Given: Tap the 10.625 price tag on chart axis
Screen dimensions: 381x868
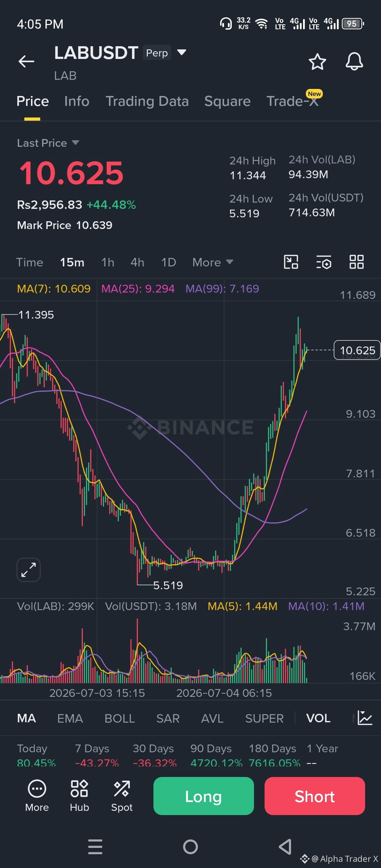Looking at the screenshot, I should (x=357, y=350).
